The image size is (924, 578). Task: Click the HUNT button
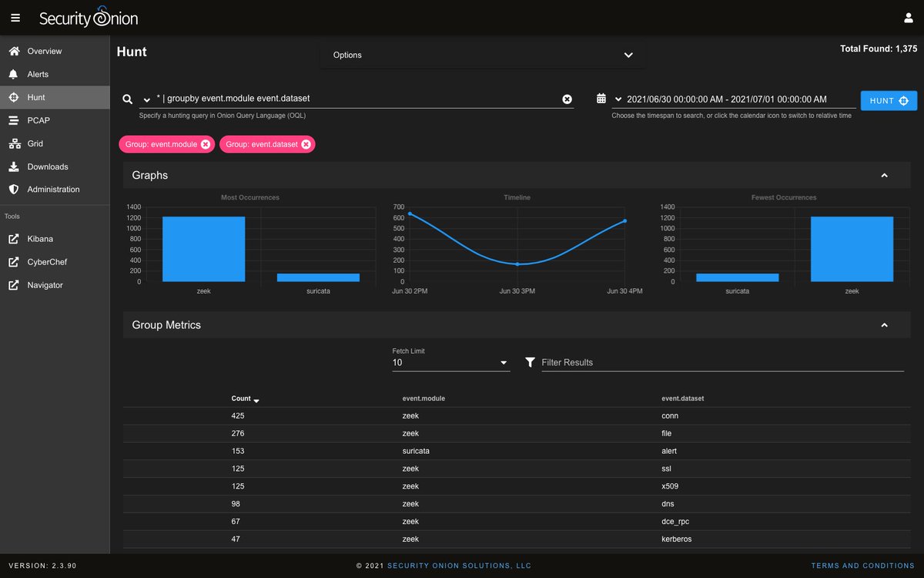(889, 101)
